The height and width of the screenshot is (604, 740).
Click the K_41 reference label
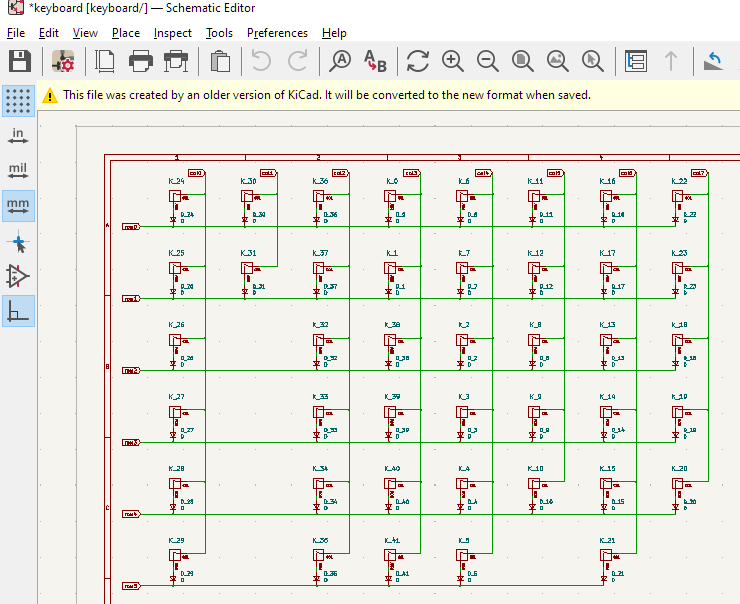392,540
